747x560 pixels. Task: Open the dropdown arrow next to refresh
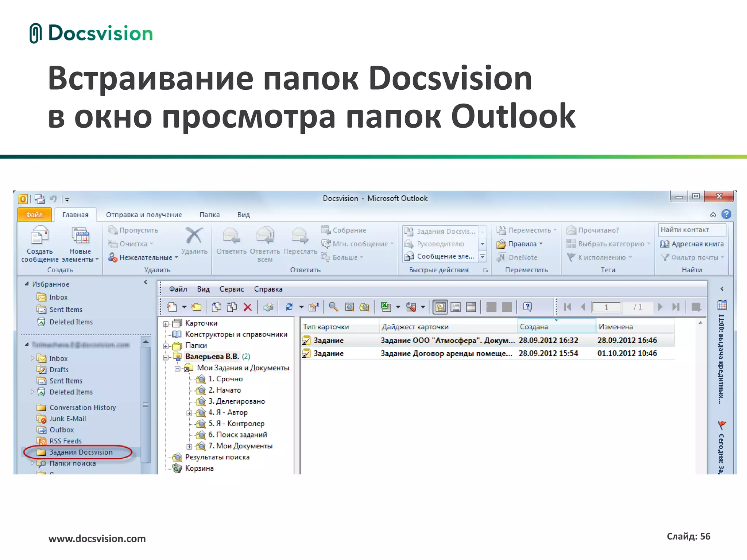[301, 307]
